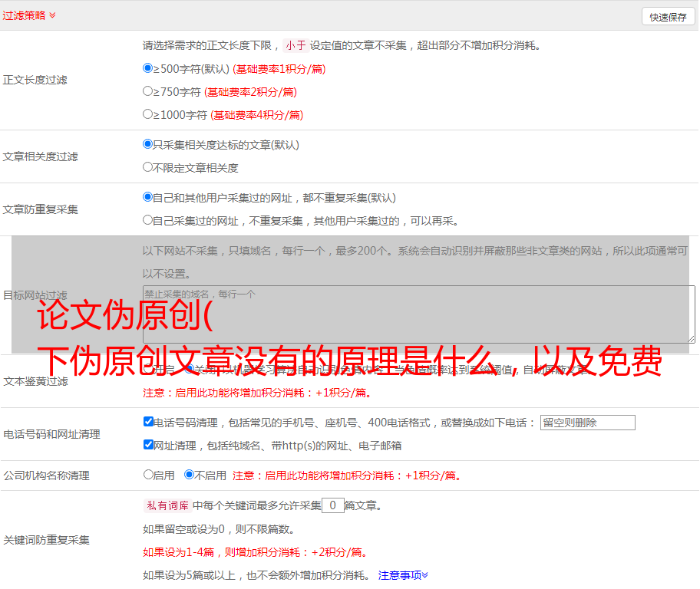Select 不启用 for 公司机构名称清理
The height and width of the screenshot is (589, 700).
tap(189, 475)
